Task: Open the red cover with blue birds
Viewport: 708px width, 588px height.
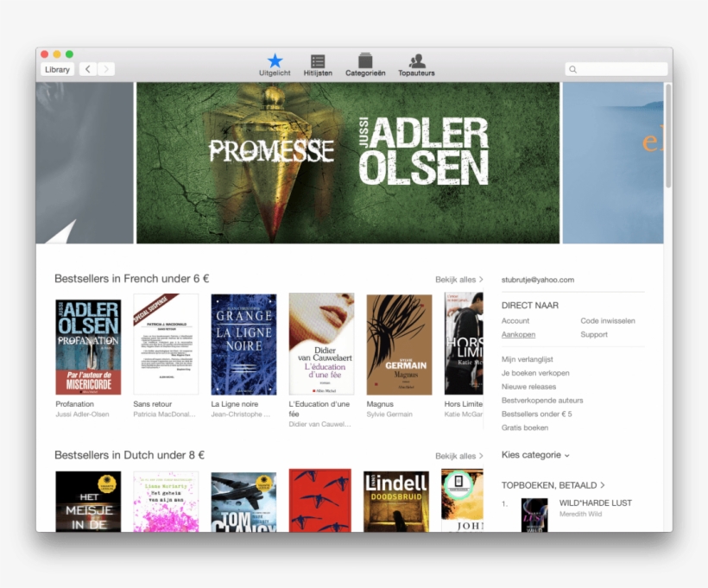Action: pyautogui.click(x=320, y=500)
